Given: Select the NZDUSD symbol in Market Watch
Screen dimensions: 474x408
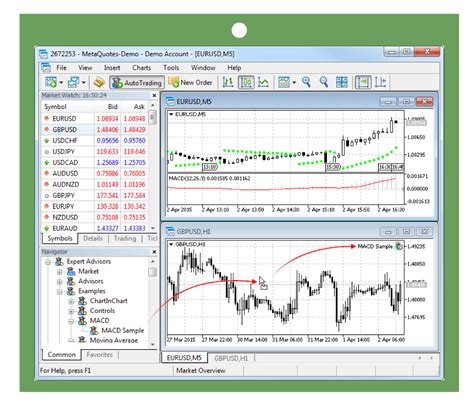Looking at the screenshot, I should click(x=65, y=217).
